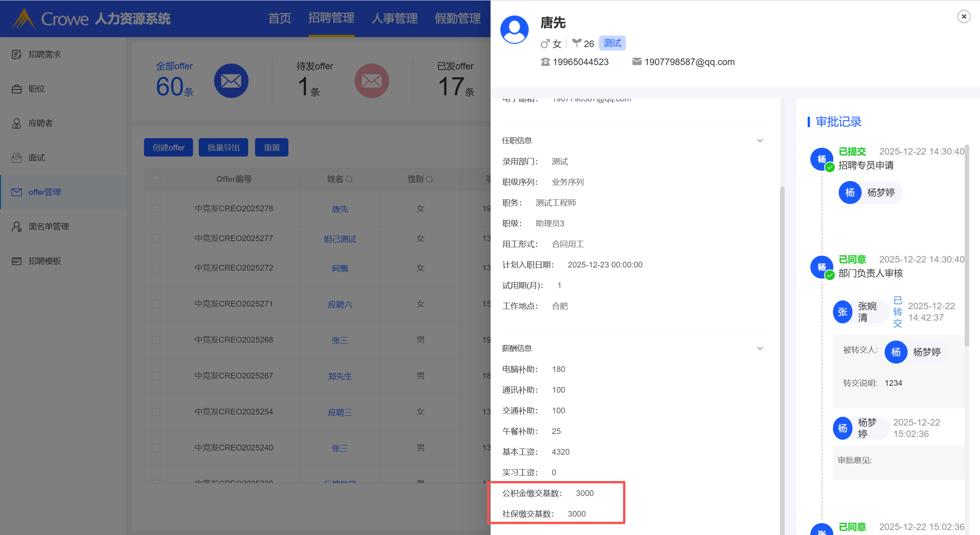Click the 应聘者 person icon
Image resolution: width=980 pixels, height=535 pixels.
tap(16, 123)
